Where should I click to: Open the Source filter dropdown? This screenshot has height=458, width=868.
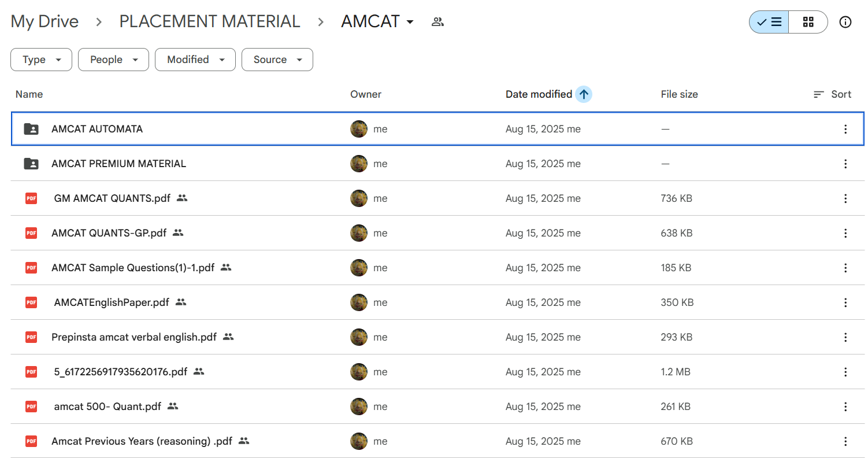point(277,60)
